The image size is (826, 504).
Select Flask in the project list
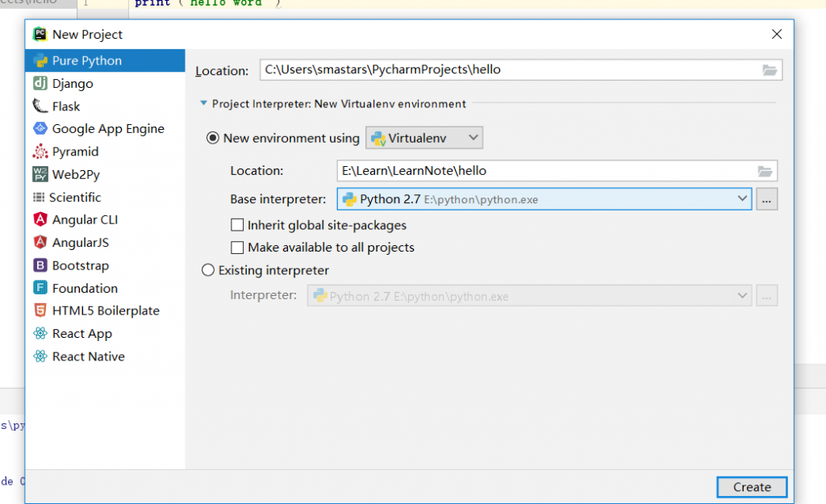click(105, 106)
